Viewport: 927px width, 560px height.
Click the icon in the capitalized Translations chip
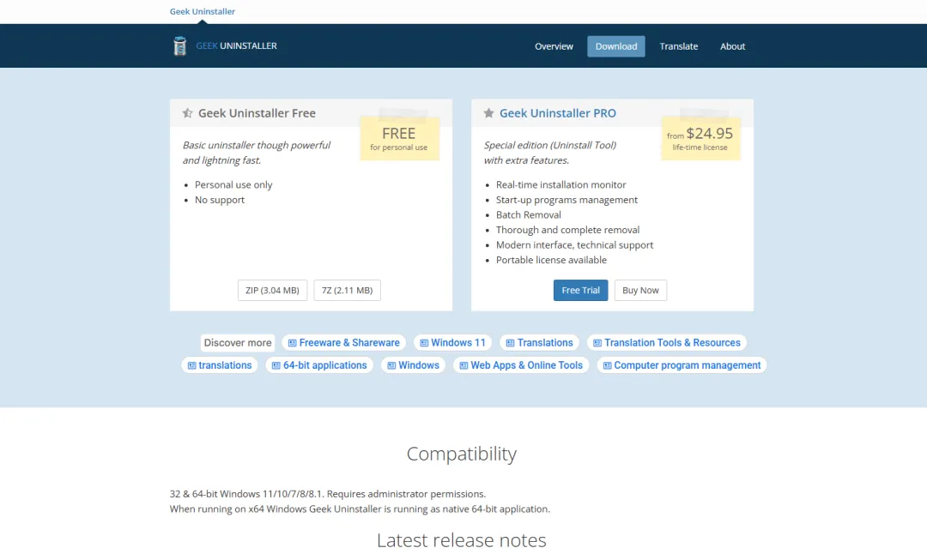(510, 343)
